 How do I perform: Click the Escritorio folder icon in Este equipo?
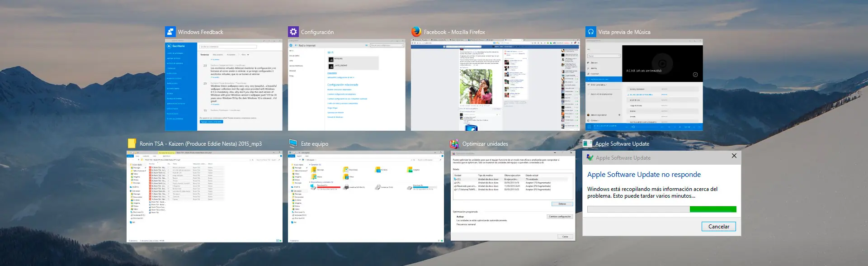pos(377,170)
